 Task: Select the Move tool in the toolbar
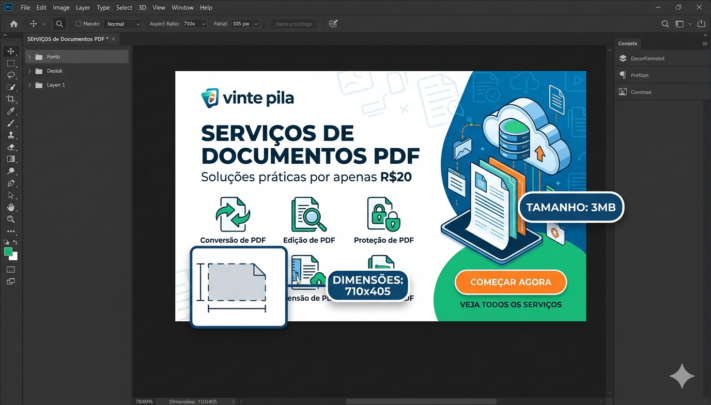[x=11, y=51]
